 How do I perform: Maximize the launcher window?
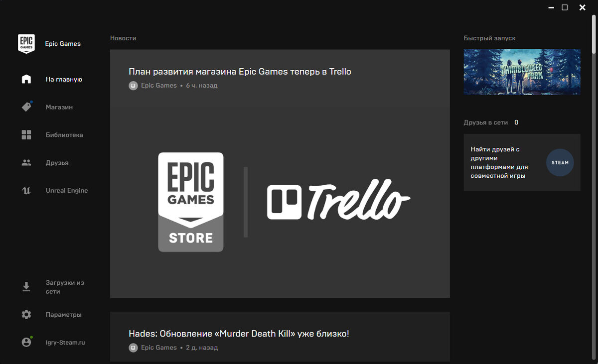point(565,7)
